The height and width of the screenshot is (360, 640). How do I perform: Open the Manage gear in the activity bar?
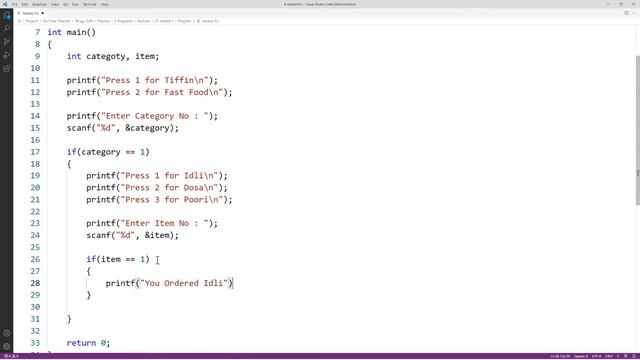[7, 346]
